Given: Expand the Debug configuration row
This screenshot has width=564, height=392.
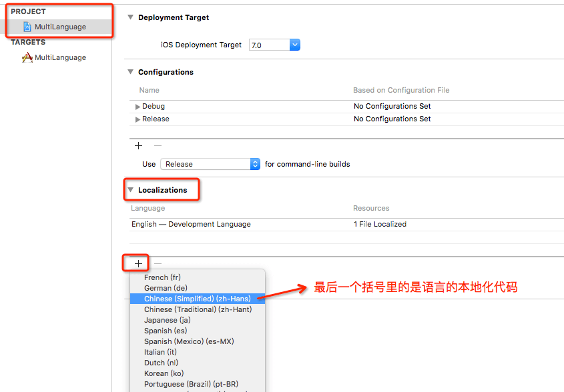Looking at the screenshot, I should coord(137,107).
